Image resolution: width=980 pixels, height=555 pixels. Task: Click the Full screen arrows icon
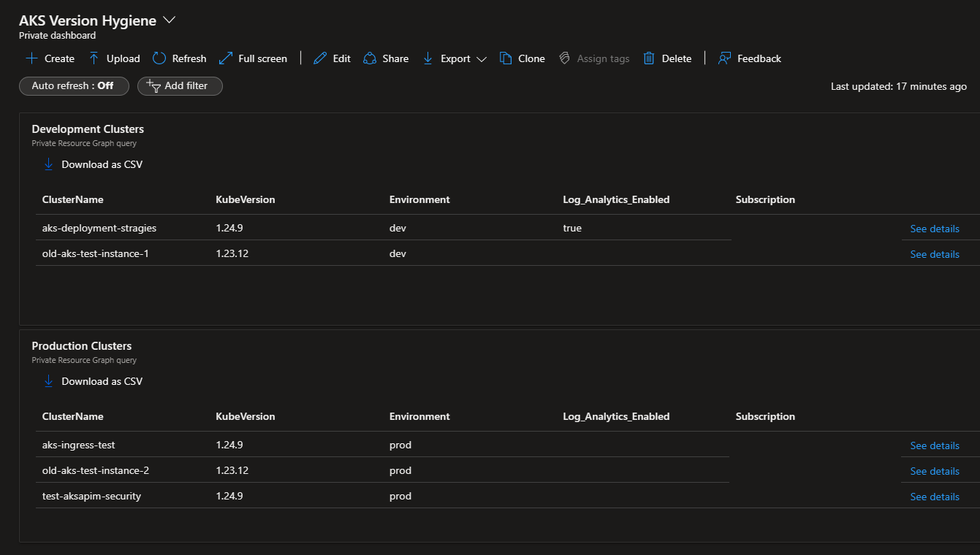226,58
